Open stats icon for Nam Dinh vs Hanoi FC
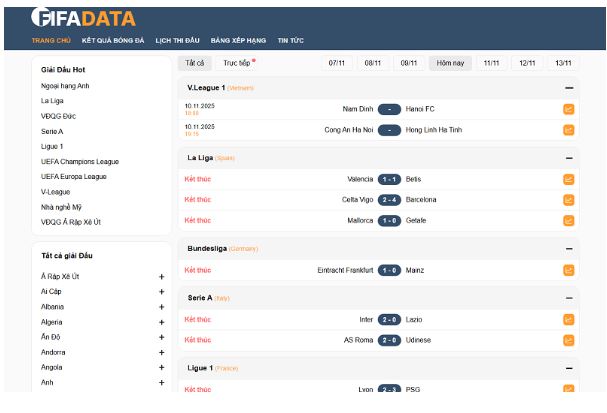The image size is (607, 413). click(x=568, y=109)
